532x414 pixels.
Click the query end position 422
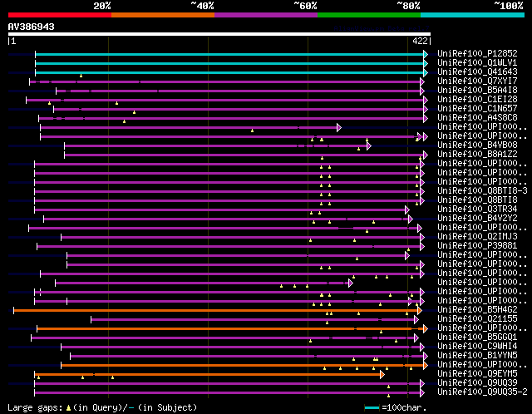420,41
